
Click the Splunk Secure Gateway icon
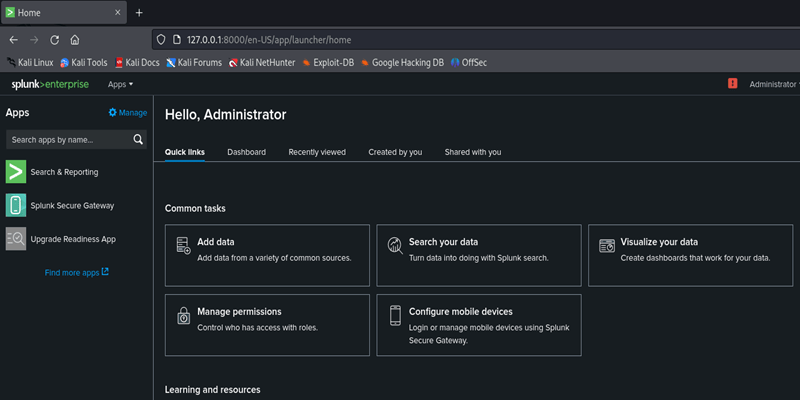click(16, 205)
